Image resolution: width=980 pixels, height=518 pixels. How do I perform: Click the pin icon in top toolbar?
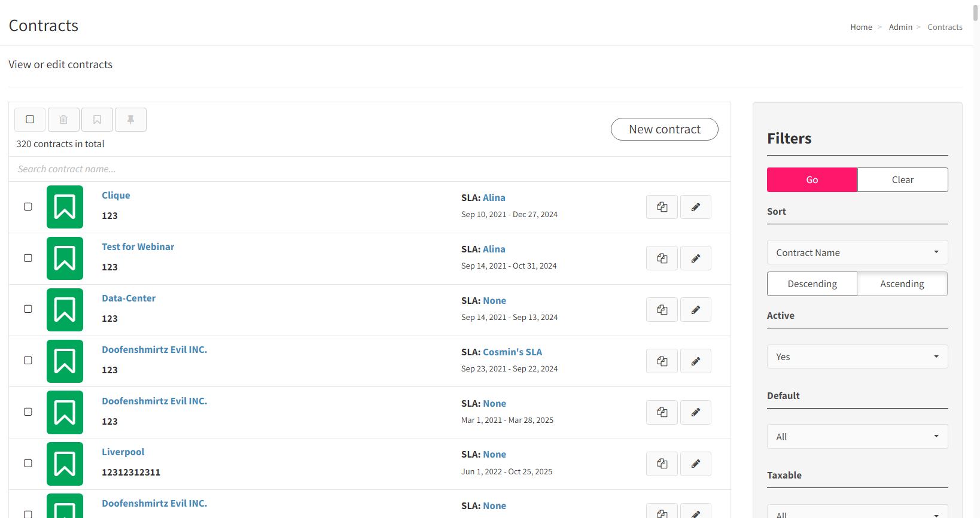[130, 120]
